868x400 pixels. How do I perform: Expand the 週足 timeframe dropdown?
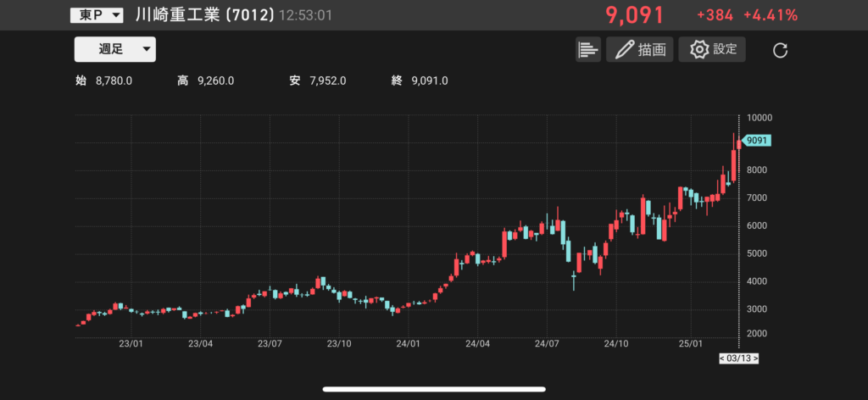(115, 49)
